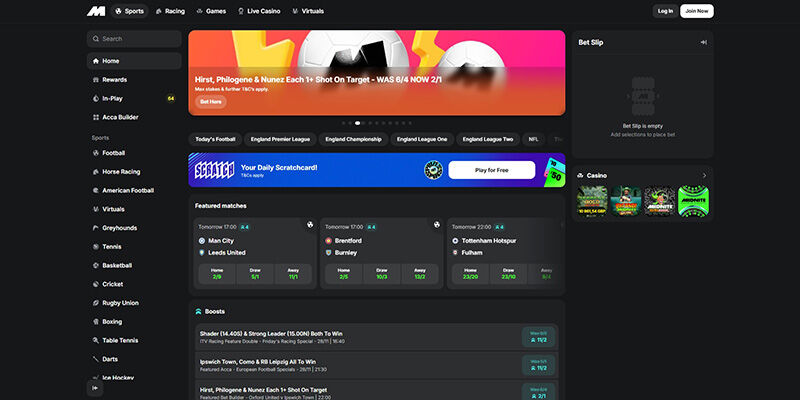Click the Darts sidebar icon

(x=96, y=359)
